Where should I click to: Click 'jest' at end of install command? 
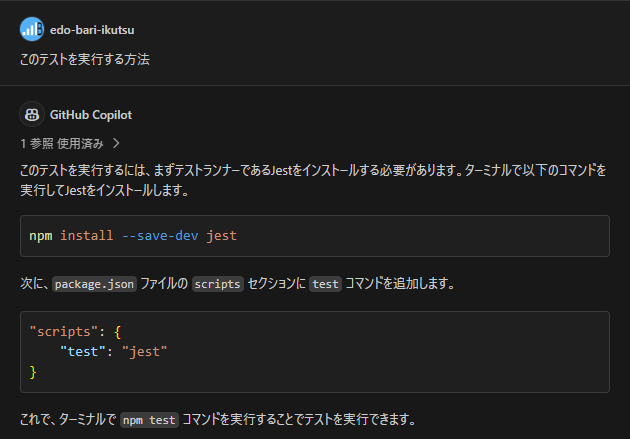pos(222,236)
